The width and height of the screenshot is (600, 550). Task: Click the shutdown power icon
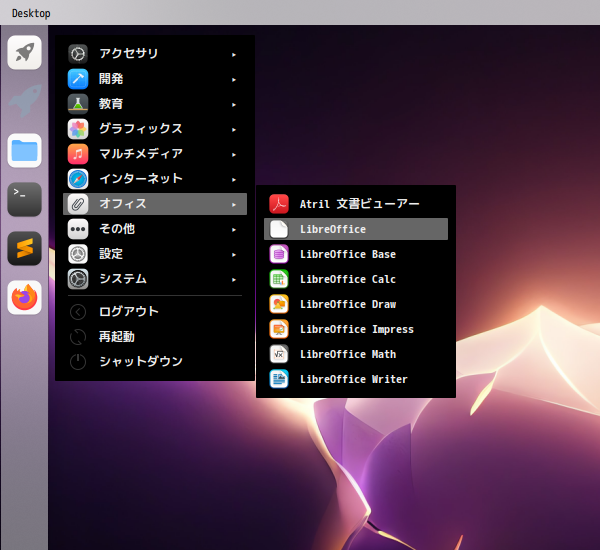[78, 362]
